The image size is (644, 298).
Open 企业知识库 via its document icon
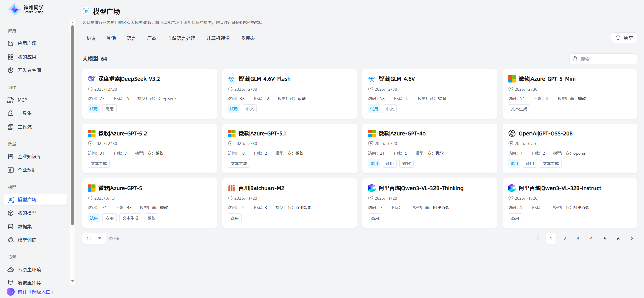pyautogui.click(x=11, y=157)
